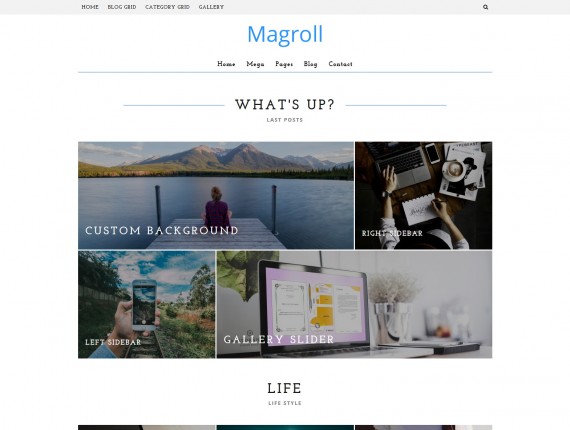Click the GALLERY SLIDER title text

(x=279, y=339)
